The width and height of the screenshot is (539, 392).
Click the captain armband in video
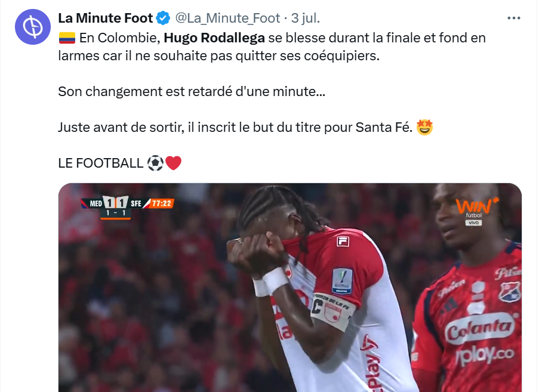pos(332,311)
